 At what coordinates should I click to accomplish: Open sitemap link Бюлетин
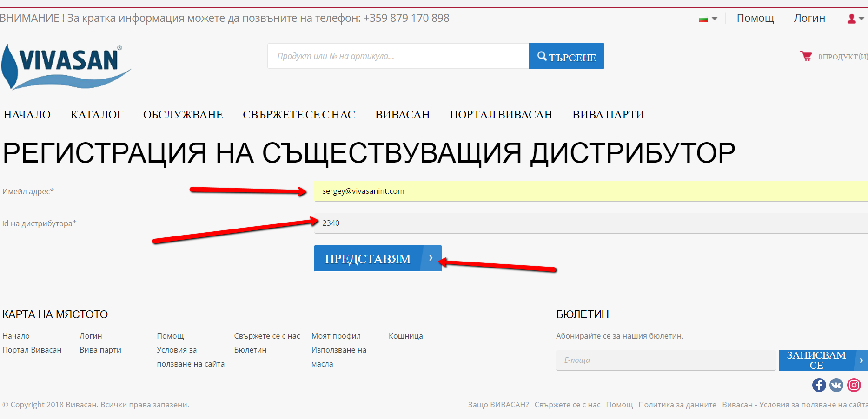[x=250, y=350]
